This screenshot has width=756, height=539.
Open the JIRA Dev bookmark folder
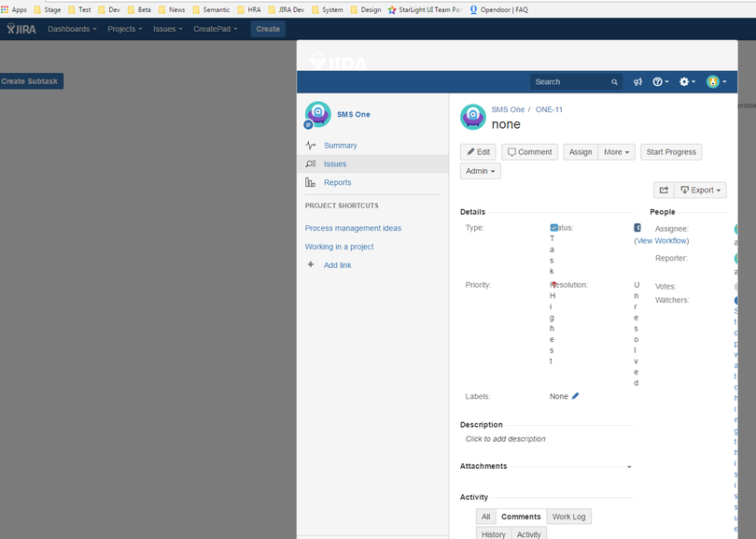287,9
